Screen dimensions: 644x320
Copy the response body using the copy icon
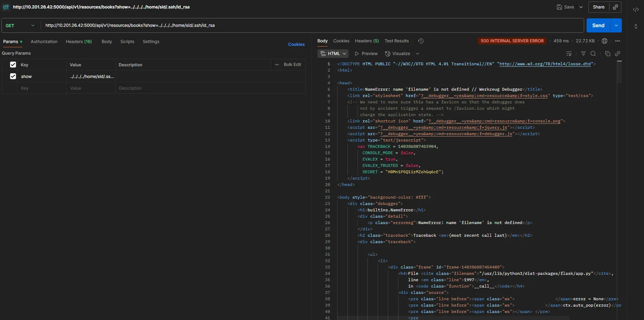(x=608, y=54)
